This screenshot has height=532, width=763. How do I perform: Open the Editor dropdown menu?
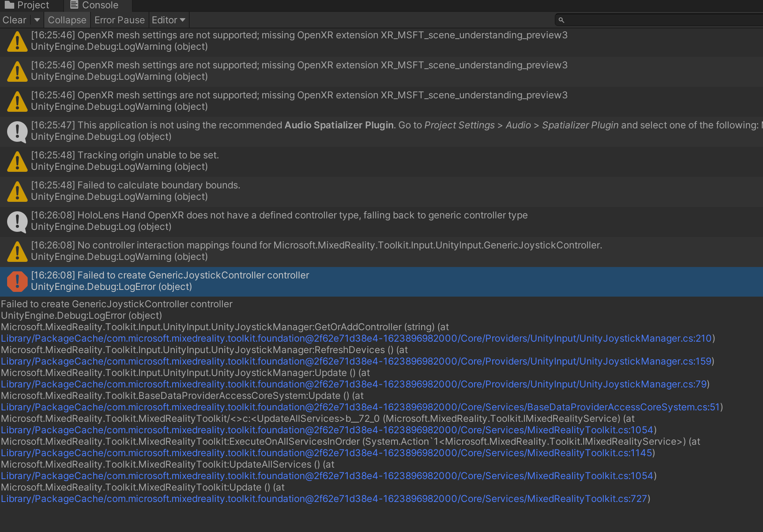(181, 20)
